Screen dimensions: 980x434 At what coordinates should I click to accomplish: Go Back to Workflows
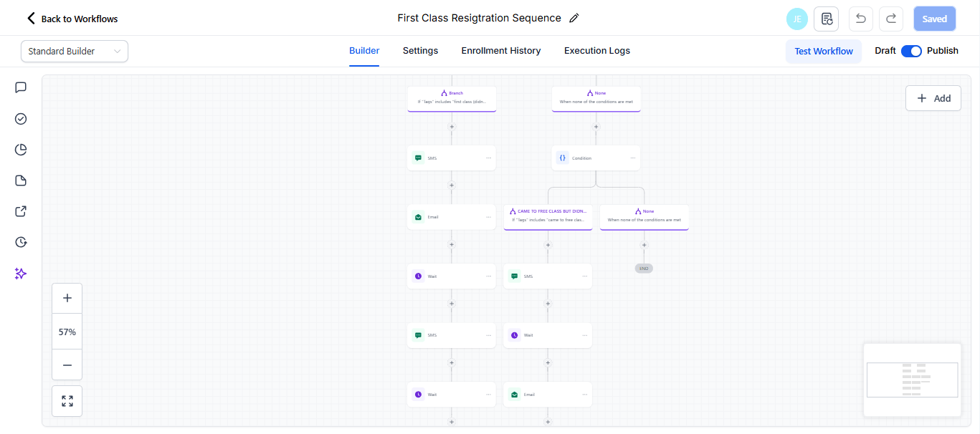click(72, 19)
